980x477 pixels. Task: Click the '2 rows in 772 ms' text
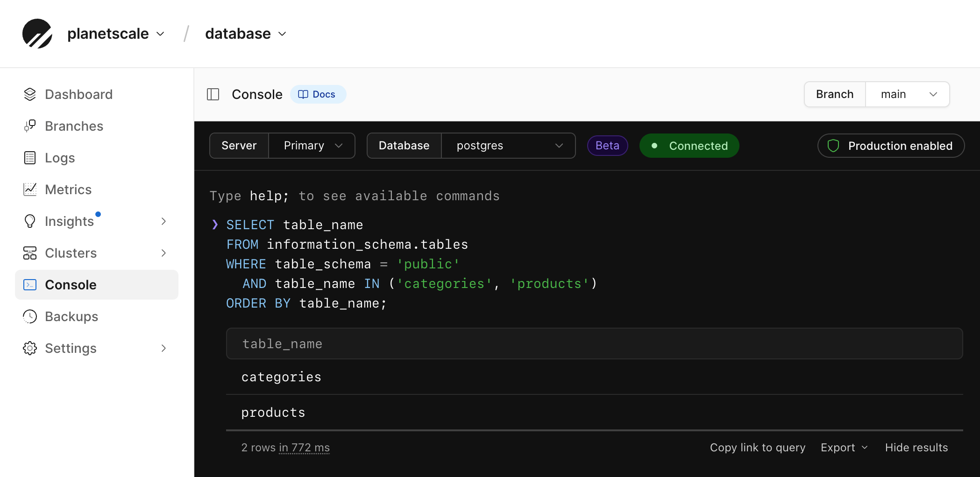pos(285,448)
